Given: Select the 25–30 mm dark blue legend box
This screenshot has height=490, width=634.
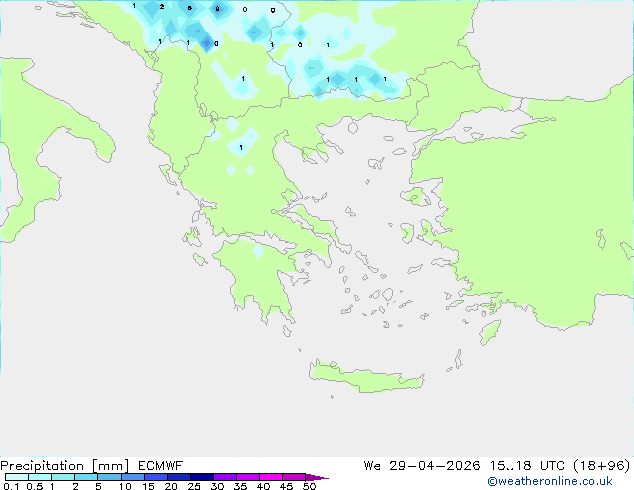Looking at the screenshot, I should [x=202, y=477].
